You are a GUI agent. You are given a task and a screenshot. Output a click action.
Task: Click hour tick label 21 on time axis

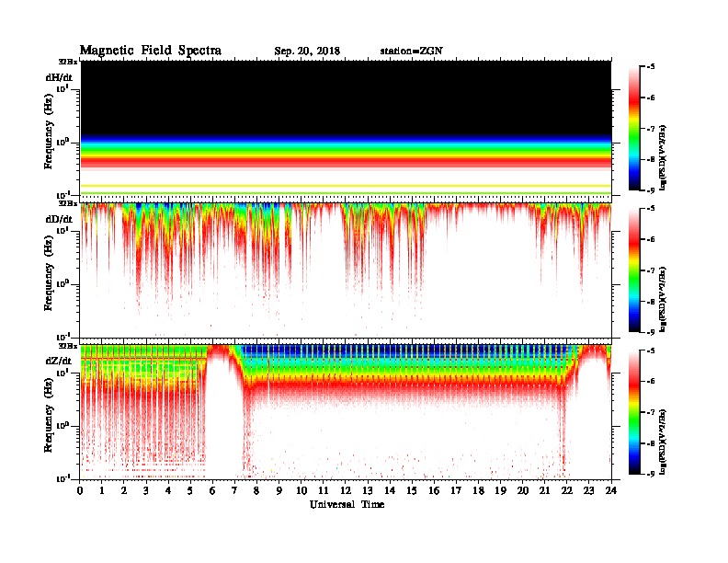[544, 490]
